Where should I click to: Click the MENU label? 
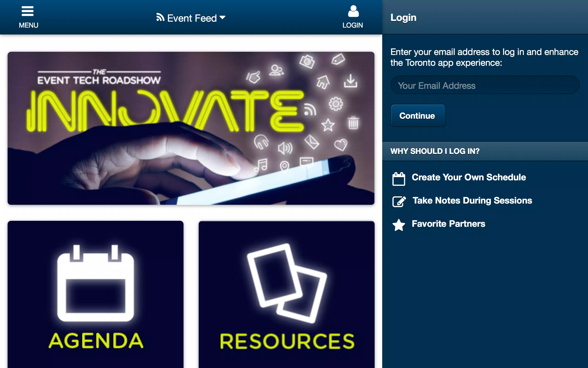click(x=28, y=25)
